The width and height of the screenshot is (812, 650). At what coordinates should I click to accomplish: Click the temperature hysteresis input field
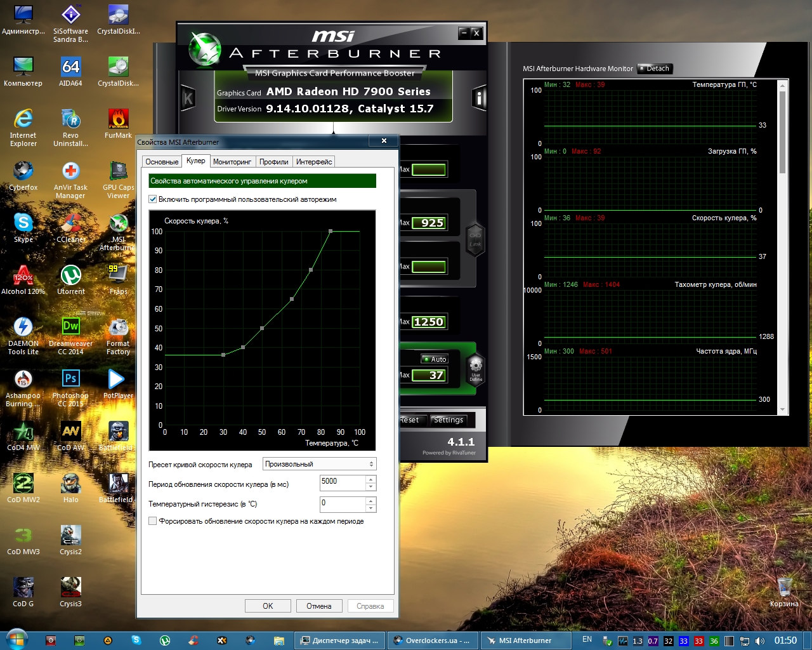[343, 504]
